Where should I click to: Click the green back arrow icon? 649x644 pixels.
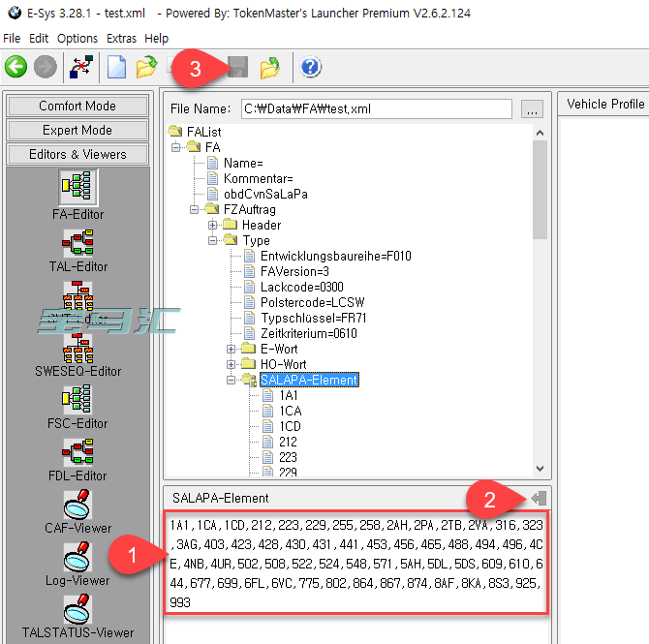pyautogui.click(x=15, y=67)
